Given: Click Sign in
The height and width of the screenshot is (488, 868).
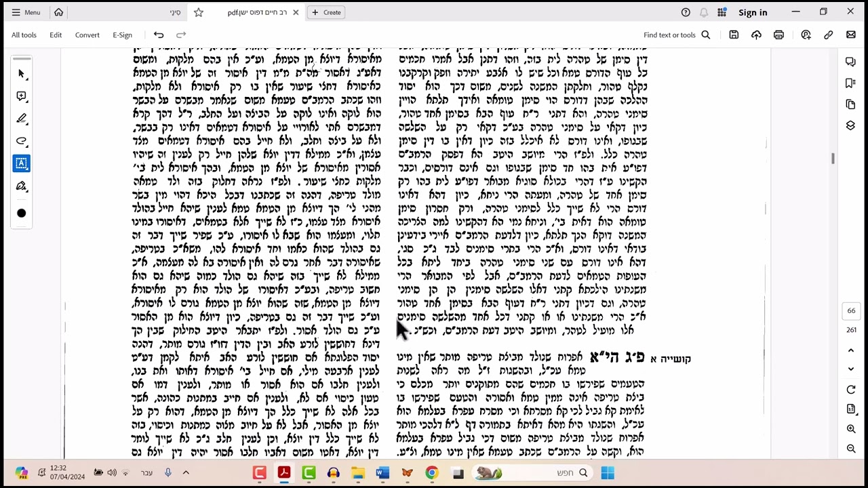Looking at the screenshot, I should [753, 12].
